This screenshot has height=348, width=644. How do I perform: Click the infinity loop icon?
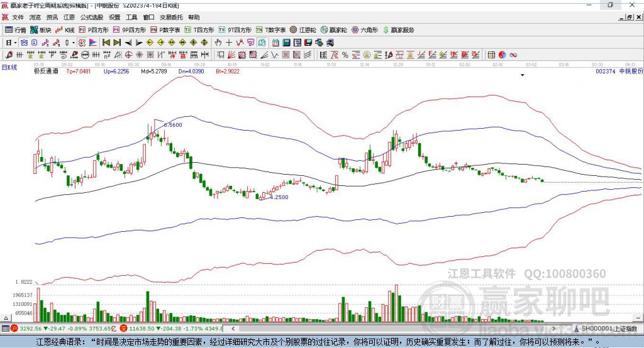513,55
